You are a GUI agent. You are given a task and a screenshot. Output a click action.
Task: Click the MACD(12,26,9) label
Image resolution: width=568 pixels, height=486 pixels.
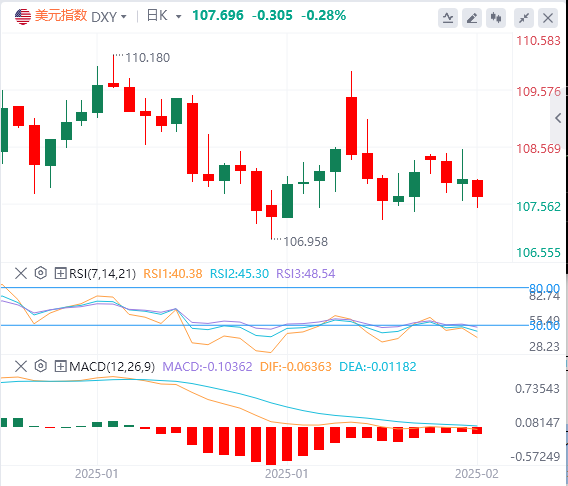[112, 366]
